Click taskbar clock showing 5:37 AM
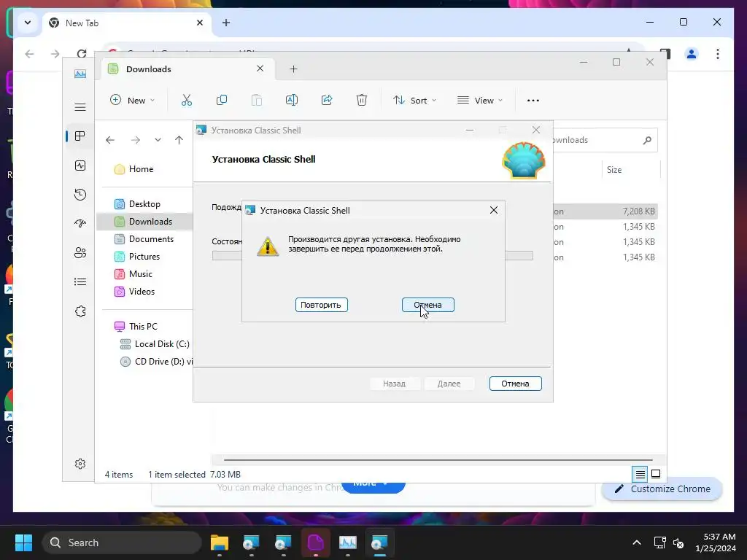Viewport: 747px width, 560px height. [716, 542]
